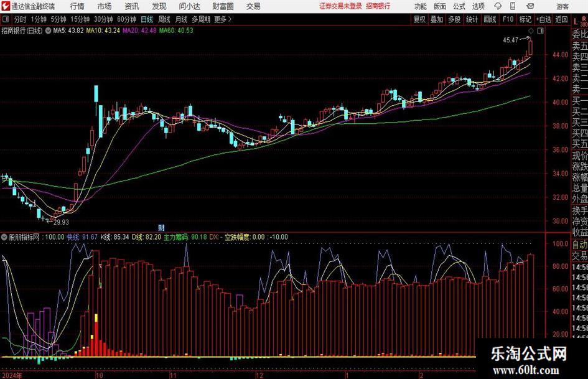Open the 选项 menu
The image size is (588, 379).
pyautogui.click(x=478, y=6)
